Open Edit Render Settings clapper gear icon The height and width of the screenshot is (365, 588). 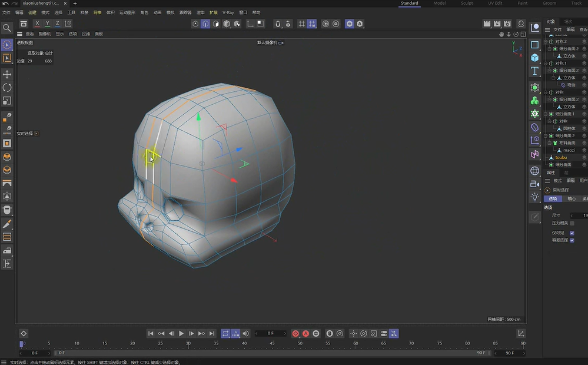(507, 24)
